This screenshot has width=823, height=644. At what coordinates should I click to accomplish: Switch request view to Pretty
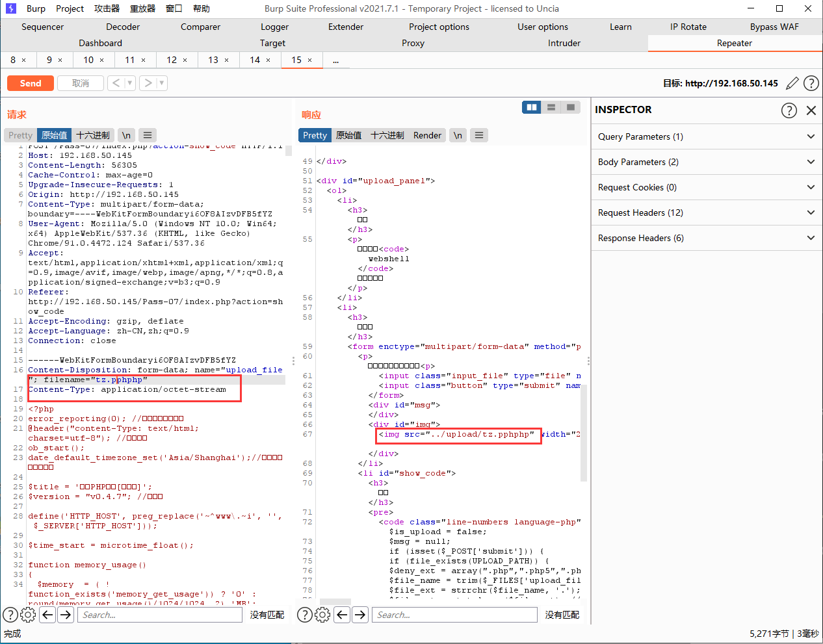[x=20, y=135]
